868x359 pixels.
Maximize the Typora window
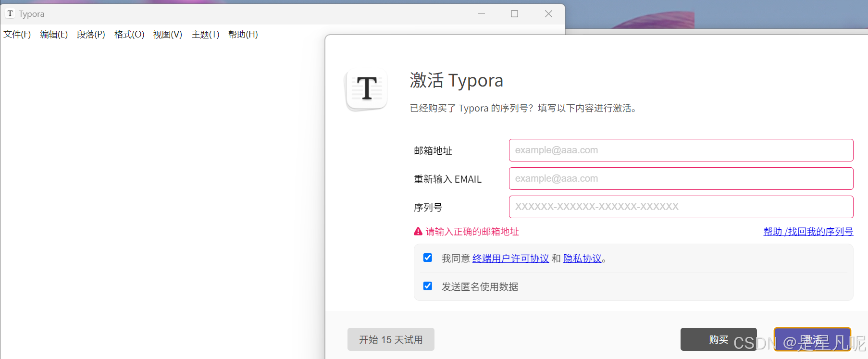(514, 14)
